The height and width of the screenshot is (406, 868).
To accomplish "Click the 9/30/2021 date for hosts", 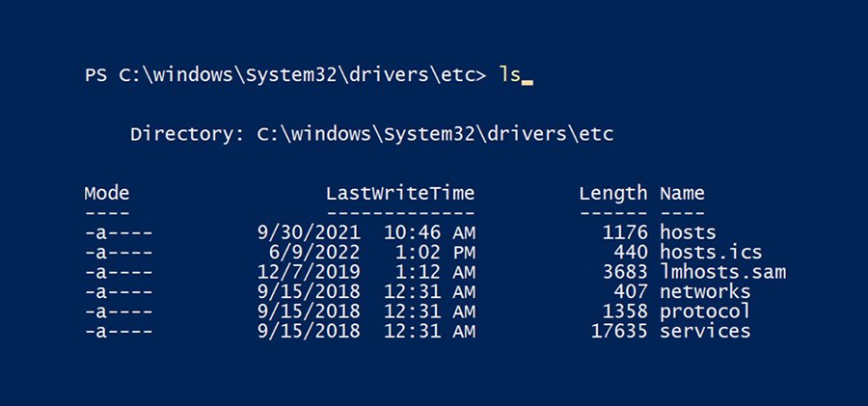I will (x=309, y=231).
